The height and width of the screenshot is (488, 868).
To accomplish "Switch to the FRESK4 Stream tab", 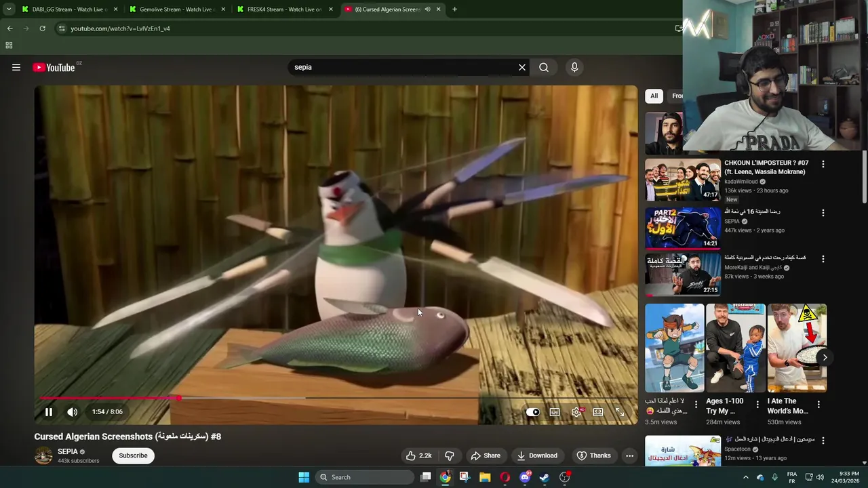I will (285, 9).
